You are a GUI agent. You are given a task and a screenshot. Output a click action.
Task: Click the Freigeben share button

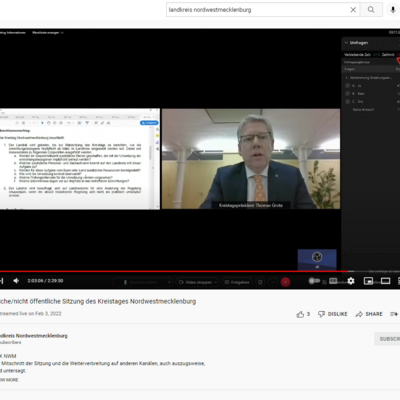coord(237,282)
